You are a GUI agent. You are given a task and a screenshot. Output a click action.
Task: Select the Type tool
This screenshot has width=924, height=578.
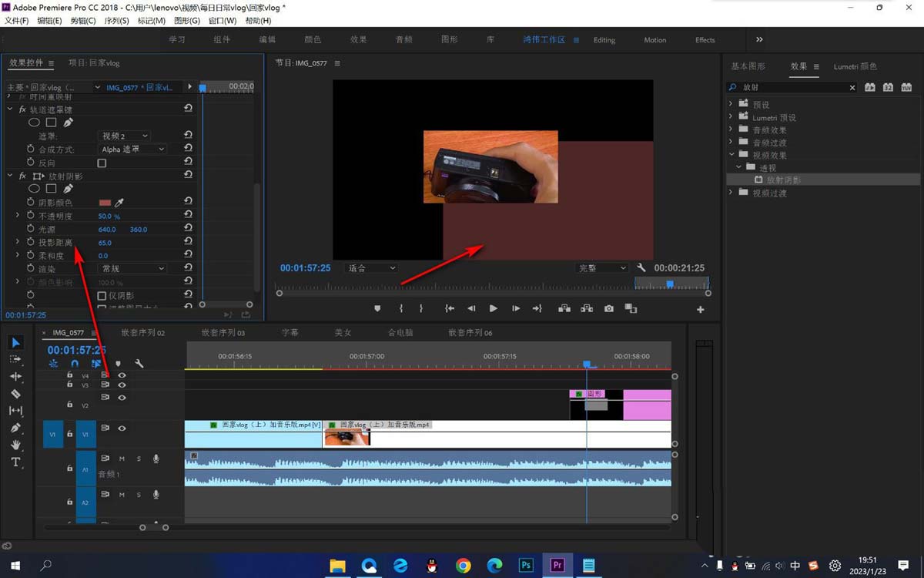tap(15, 462)
